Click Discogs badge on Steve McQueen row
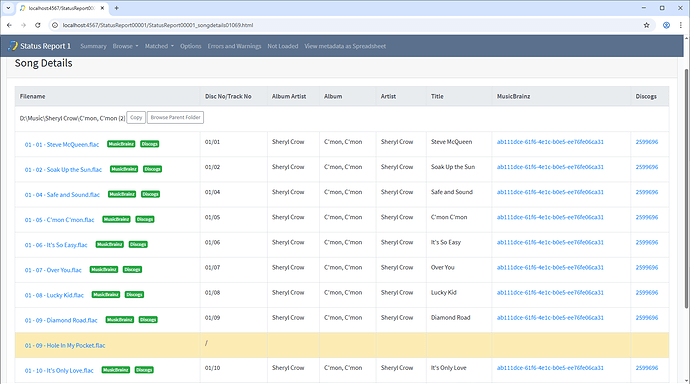690x384 pixels. click(x=150, y=144)
